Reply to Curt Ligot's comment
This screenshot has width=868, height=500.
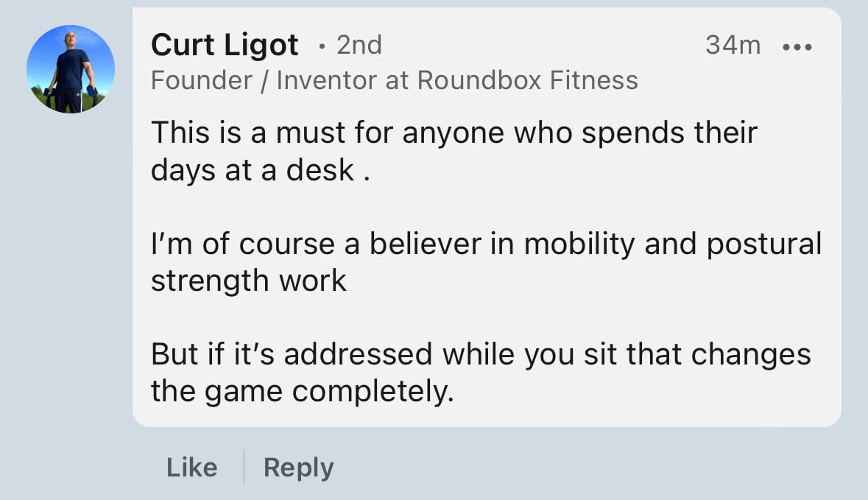(x=298, y=468)
